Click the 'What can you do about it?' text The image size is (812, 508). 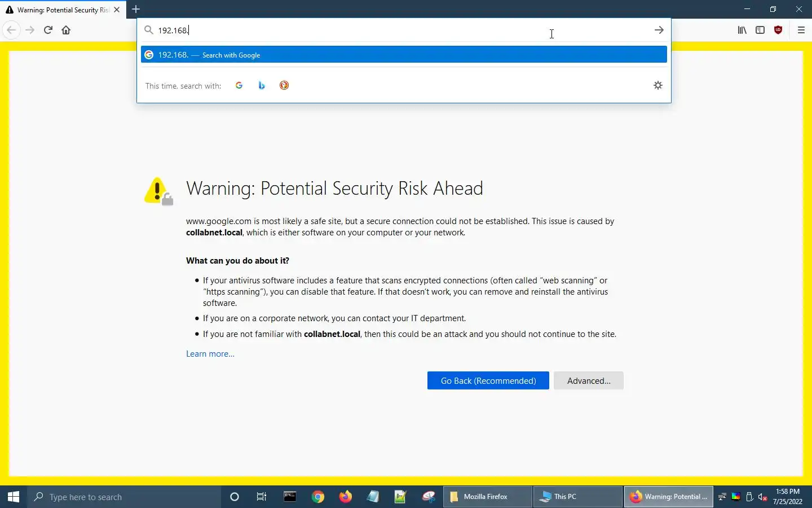(x=237, y=261)
